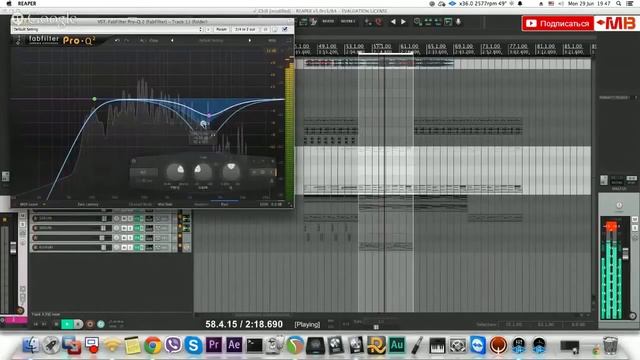
Task: Open the Trash in the Dock
Action: (610, 345)
